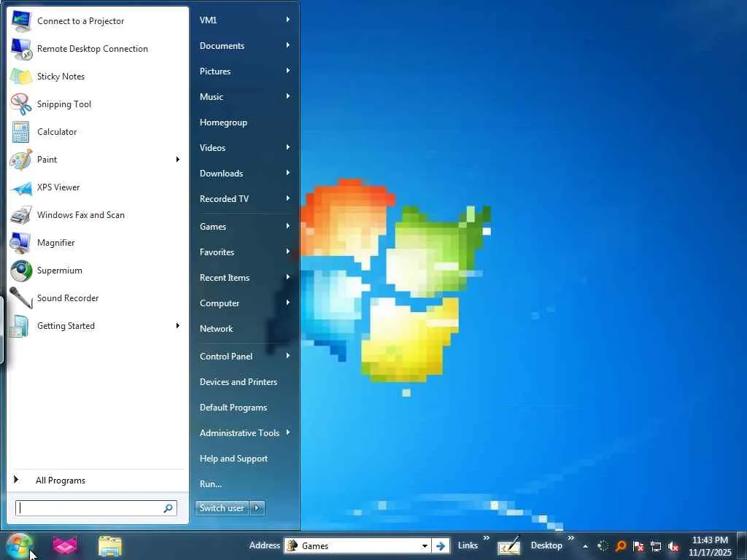This screenshot has width=747, height=560.
Task: Open Recent Items
Action: pos(245,278)
